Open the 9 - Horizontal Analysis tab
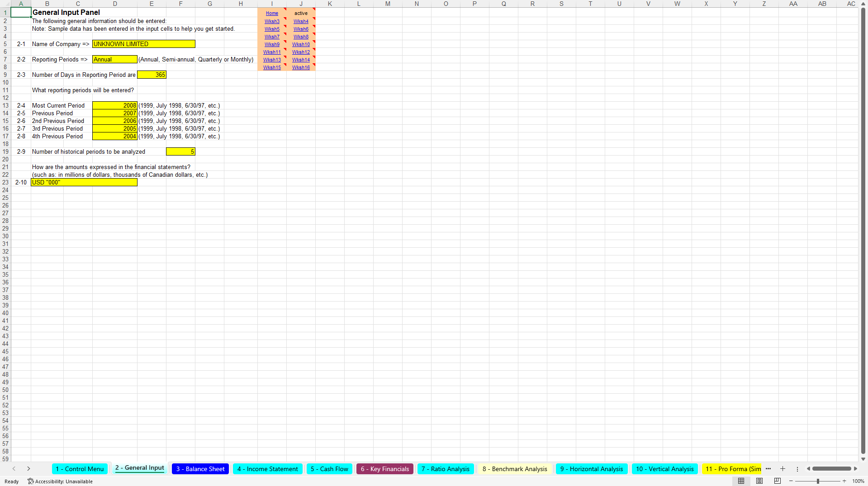This screenshot has width=868, height=486. 592,469
